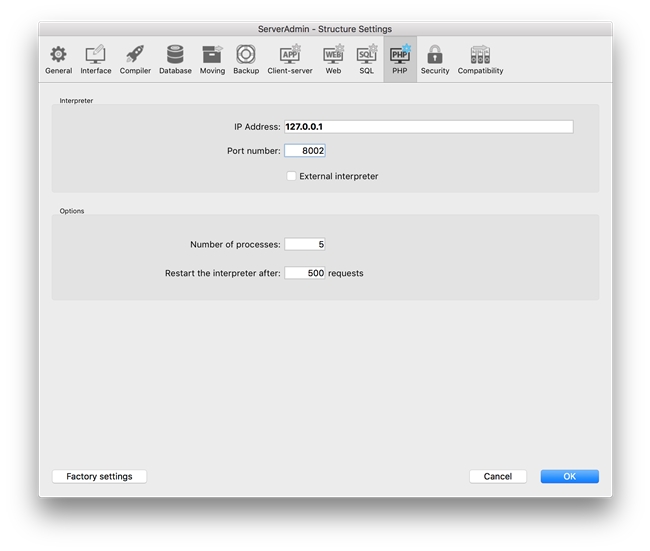Cancel the Structure Settings dialog

pyautogui.click(x=497, y=477)
